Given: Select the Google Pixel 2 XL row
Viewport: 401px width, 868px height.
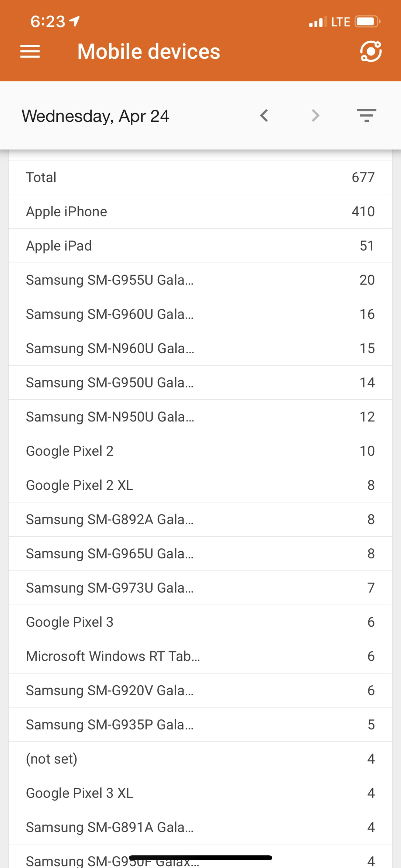Looking at the screenshot, I should pos(200,485).
